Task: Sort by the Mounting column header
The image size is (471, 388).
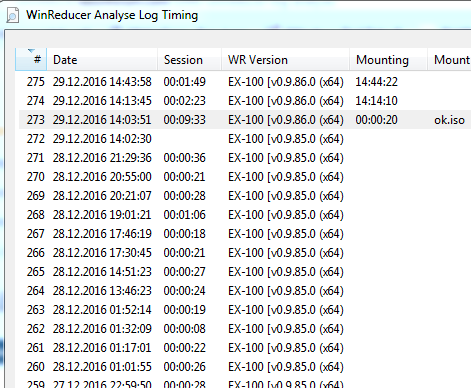Action: click(388, 59)
